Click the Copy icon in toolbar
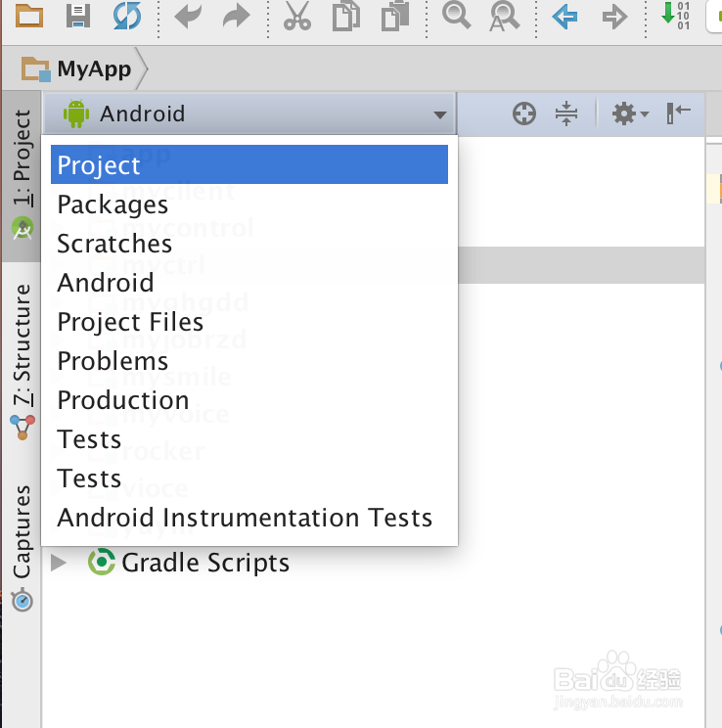This screenshot has width=722, height=728. click(x=346, y=16)
